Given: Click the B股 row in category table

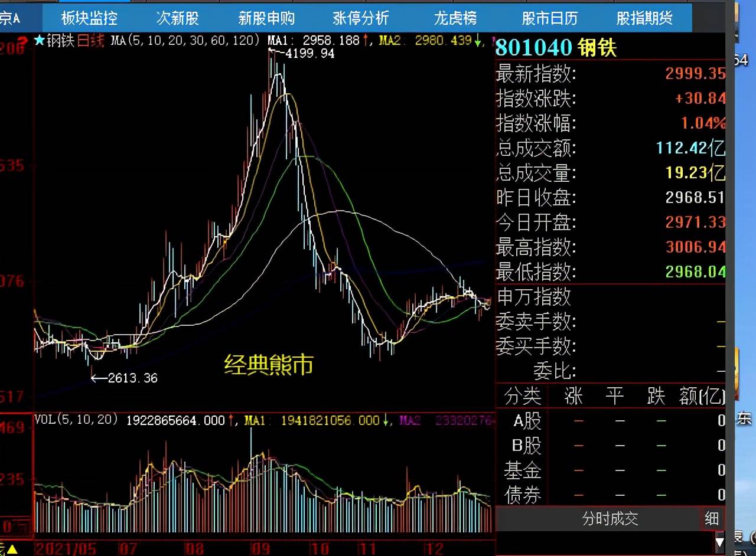Looking at the screenshot, I should click(x=610, y=446).
